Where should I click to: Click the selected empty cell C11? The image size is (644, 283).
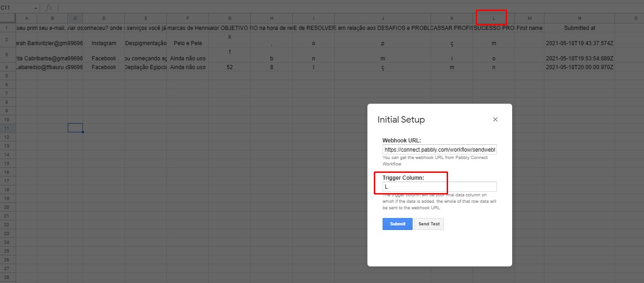75,128
